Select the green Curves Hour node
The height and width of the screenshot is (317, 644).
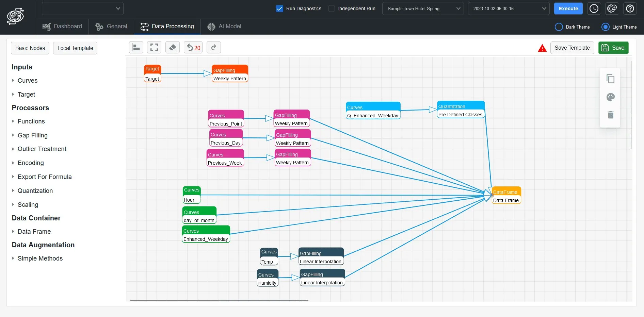[192, 195]
